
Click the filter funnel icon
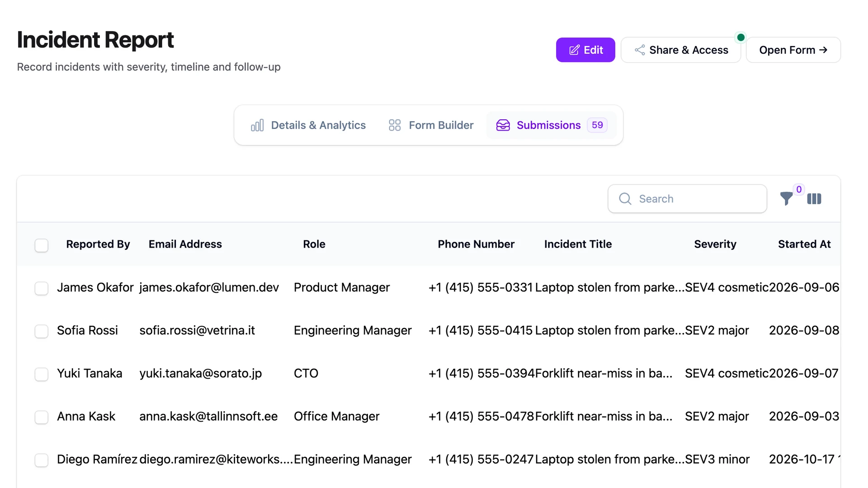(x=786, y=199)
